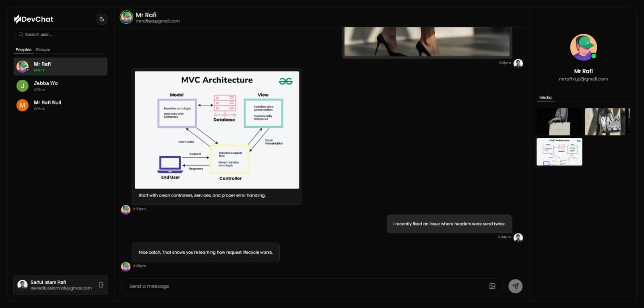The width and height of the screenshot is (644, 308).
Task: Click the devsaifulislamrafi@gmail.com email text
Action: coord(61,288)
